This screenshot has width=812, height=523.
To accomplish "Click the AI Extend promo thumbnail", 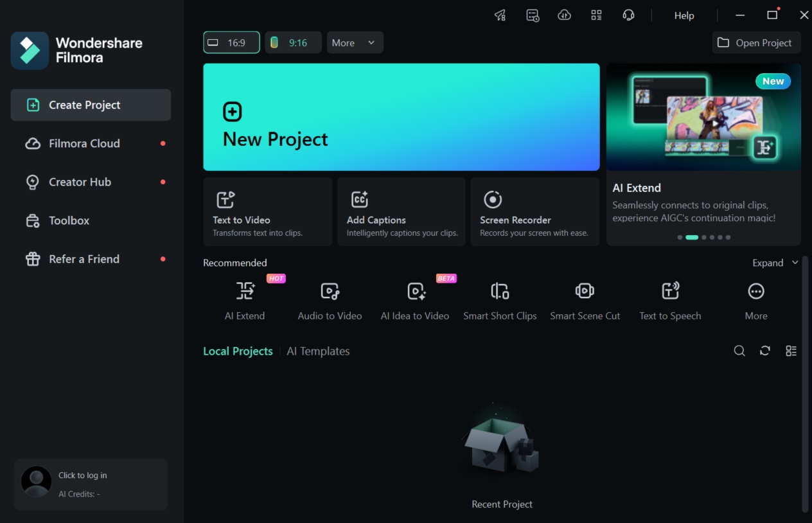I will 703,117.
